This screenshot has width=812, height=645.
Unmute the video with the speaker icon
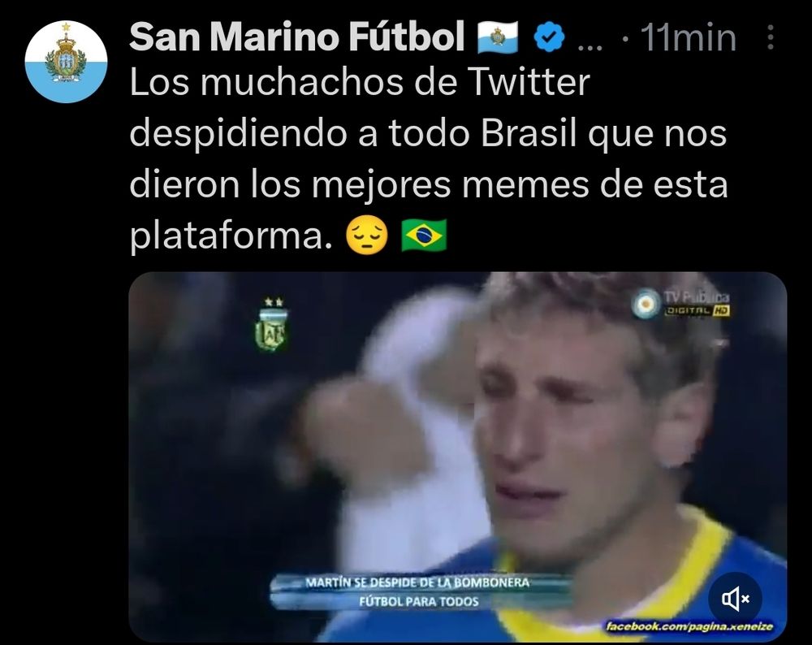coord(735,599)
